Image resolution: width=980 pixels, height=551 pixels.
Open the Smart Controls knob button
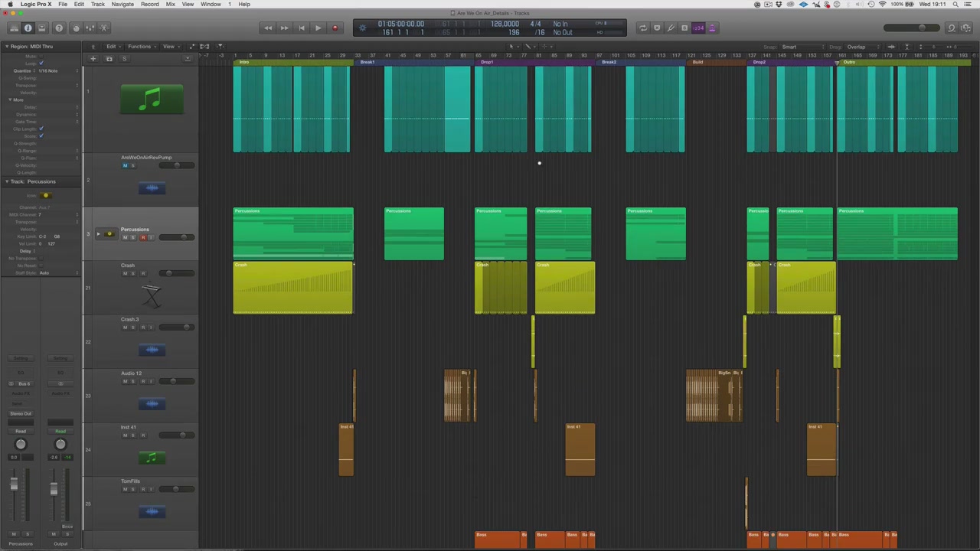click(75, 28)
